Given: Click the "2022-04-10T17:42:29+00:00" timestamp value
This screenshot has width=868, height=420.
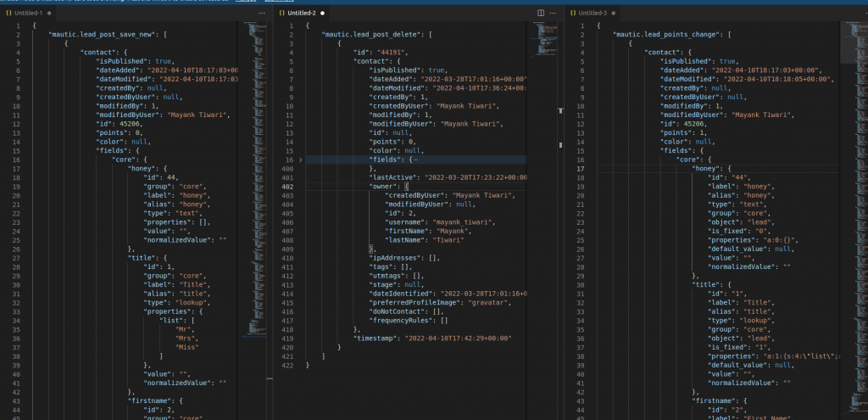Looking at the screenshot, I should 458,338.
